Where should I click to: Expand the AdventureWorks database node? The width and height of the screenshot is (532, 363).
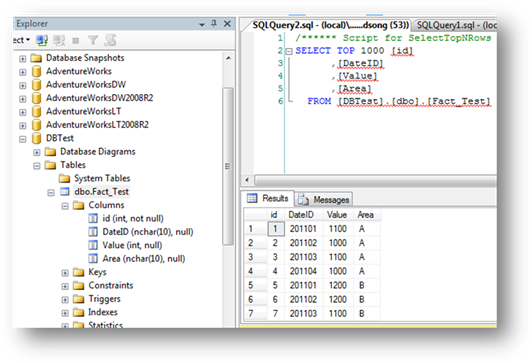(x=22, y=72)
